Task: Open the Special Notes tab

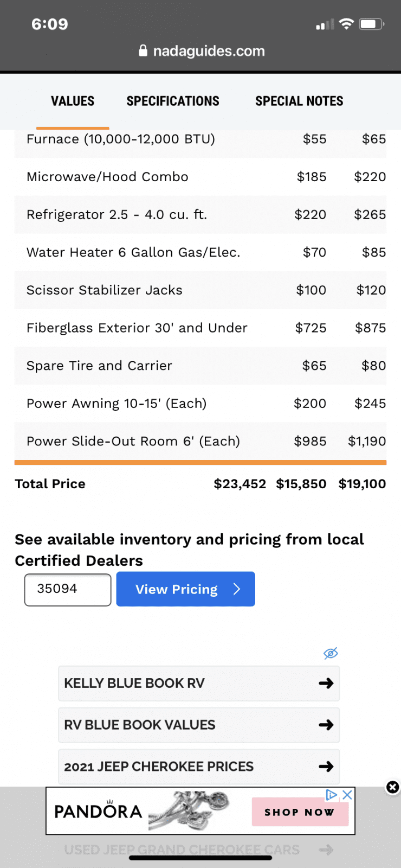Action: pos(299,101)
